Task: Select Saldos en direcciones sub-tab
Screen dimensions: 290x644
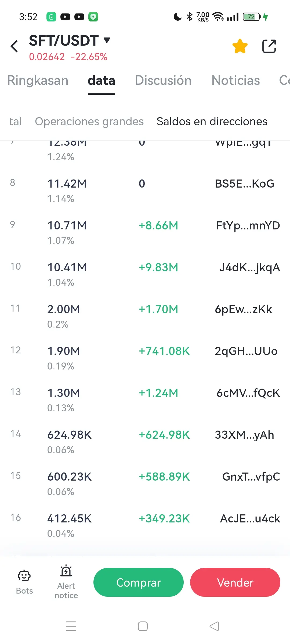Action: 212,121
